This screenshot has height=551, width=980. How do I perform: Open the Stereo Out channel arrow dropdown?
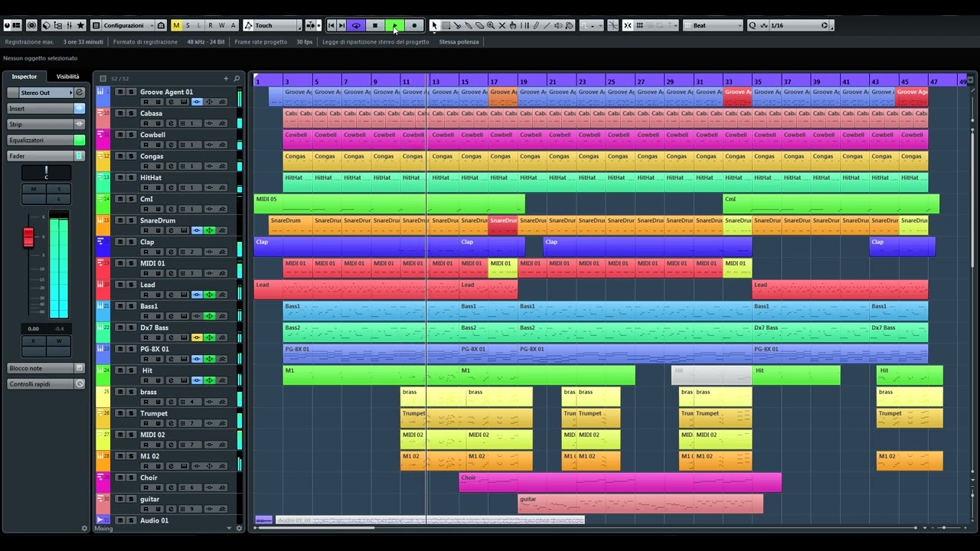pos(70,93)
